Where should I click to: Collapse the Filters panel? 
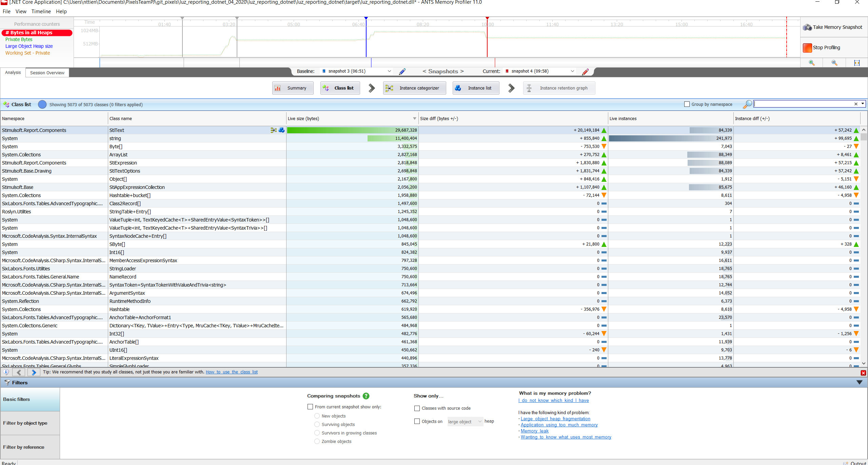(x=859, y=383)
